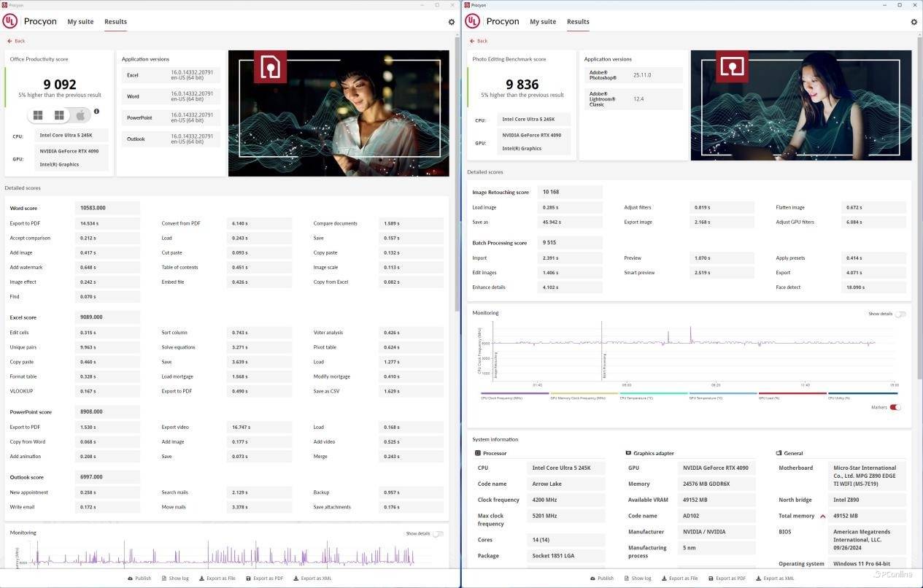The height and width of the screenshot is (588, 923).
Task: Click the info icon beside the platform selector
Action: (96, 112)
